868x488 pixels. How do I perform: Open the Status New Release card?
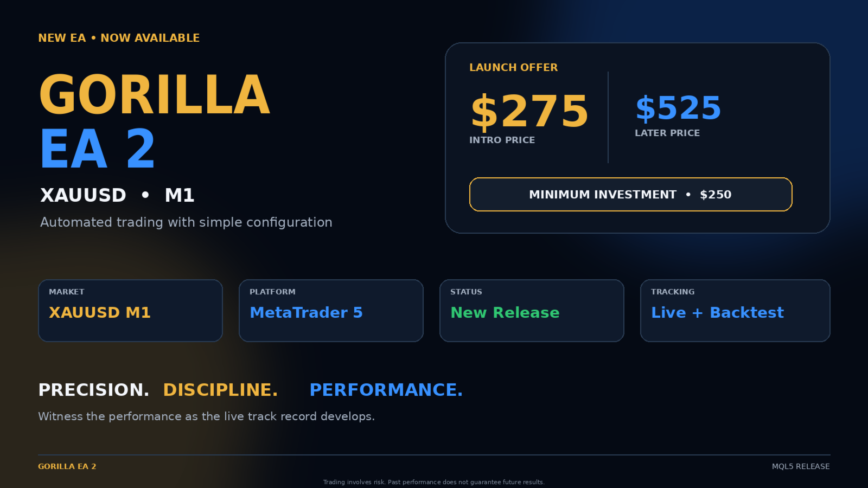tap(532, 311)
